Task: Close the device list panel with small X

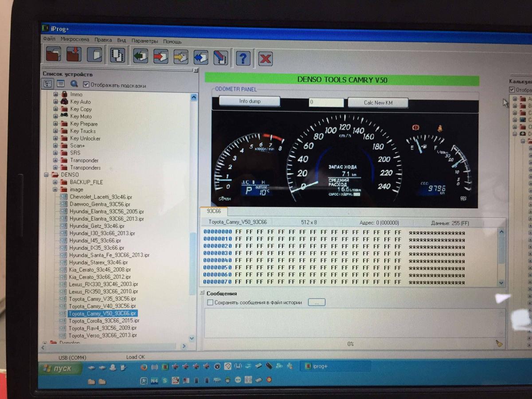Action: pyautogui.click(x=196, y=70)
